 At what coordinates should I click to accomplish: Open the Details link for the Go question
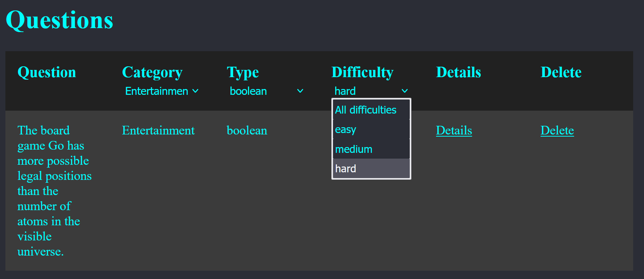(454, 130)
